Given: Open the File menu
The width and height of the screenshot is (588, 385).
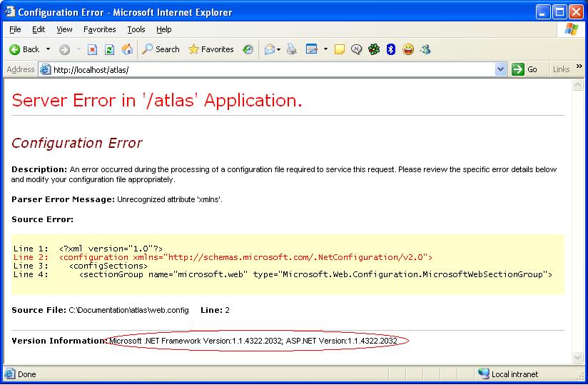Looking at the screenshot, I should pos(15,29).
